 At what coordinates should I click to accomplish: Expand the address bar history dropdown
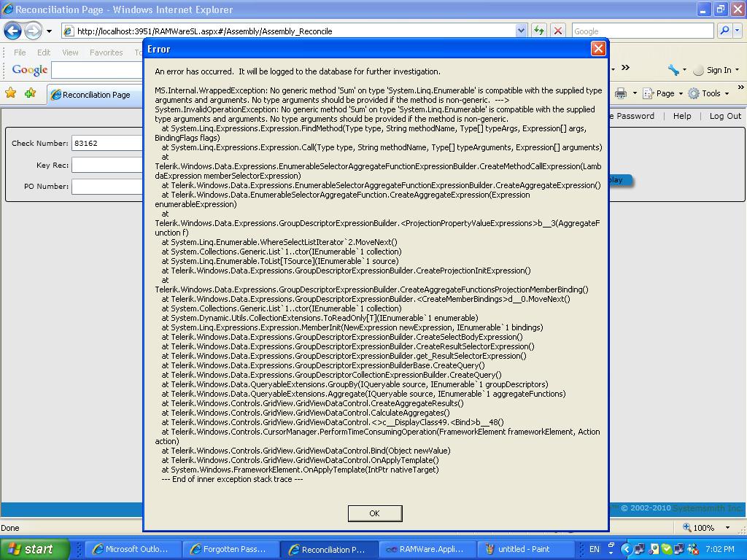(521, 31)
